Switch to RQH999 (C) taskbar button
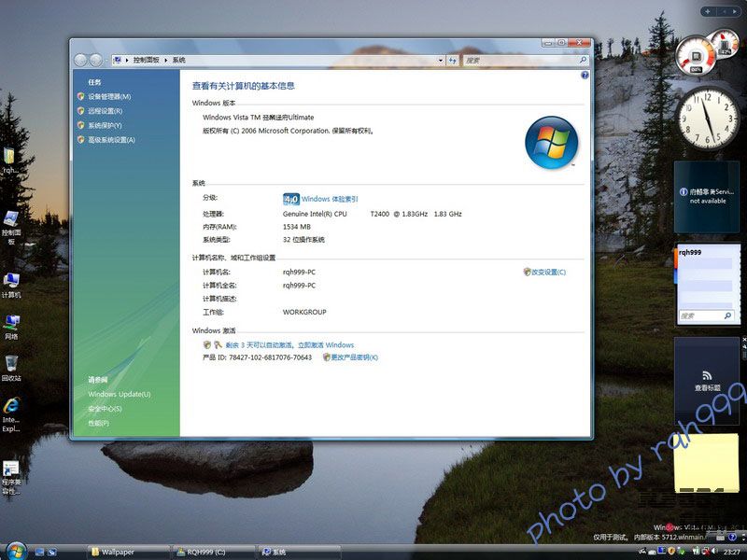Screen dimensions: 747x560 click(x=213, y=552)
